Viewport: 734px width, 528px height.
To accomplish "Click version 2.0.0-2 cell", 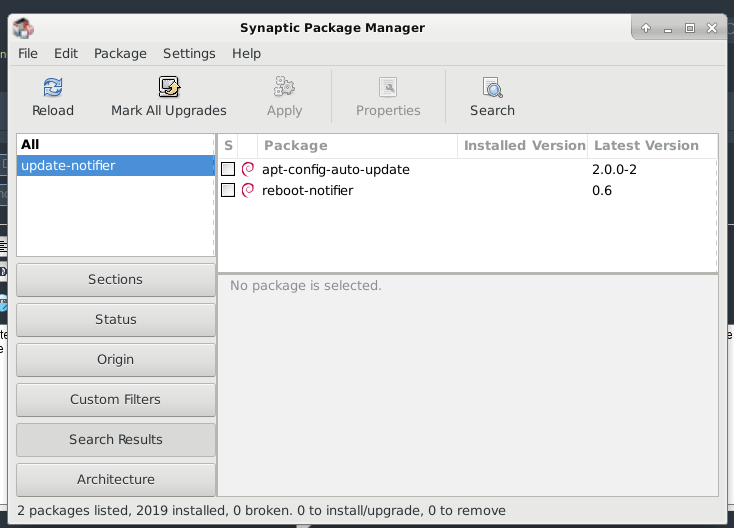I will click(614, 169).
